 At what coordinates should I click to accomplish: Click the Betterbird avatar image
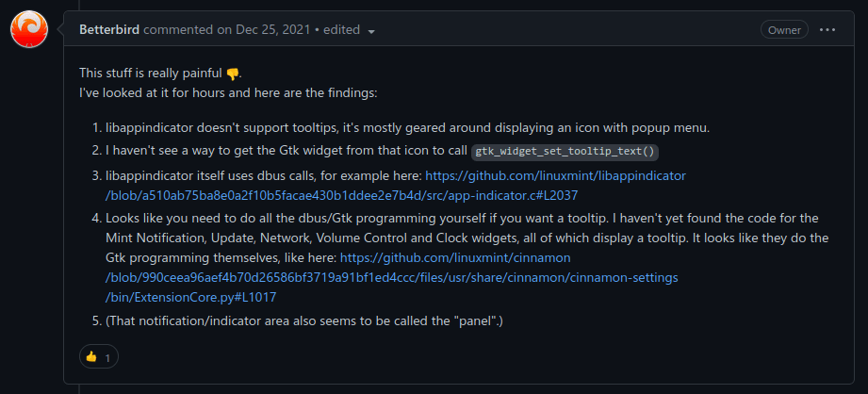point(28,30)
